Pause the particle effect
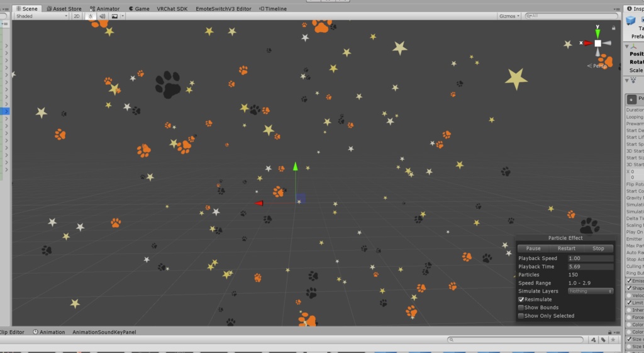 (533, 249)
